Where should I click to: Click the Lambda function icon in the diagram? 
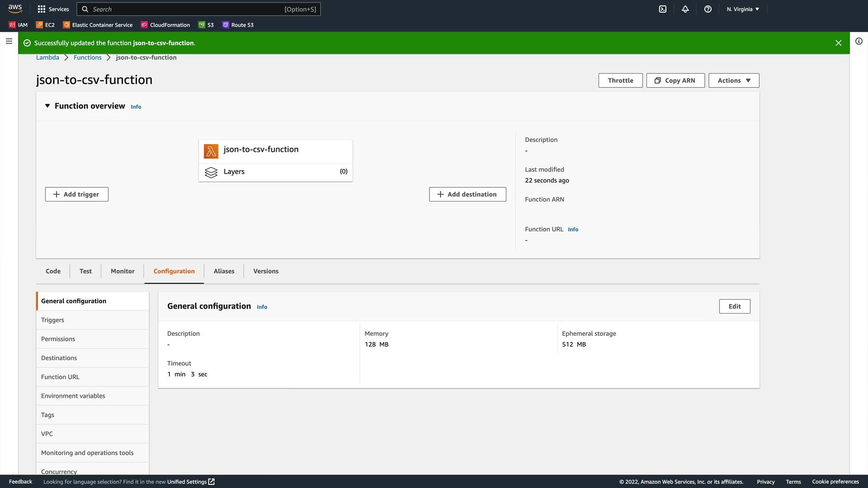pyautogui.click(x=211, y=151)
